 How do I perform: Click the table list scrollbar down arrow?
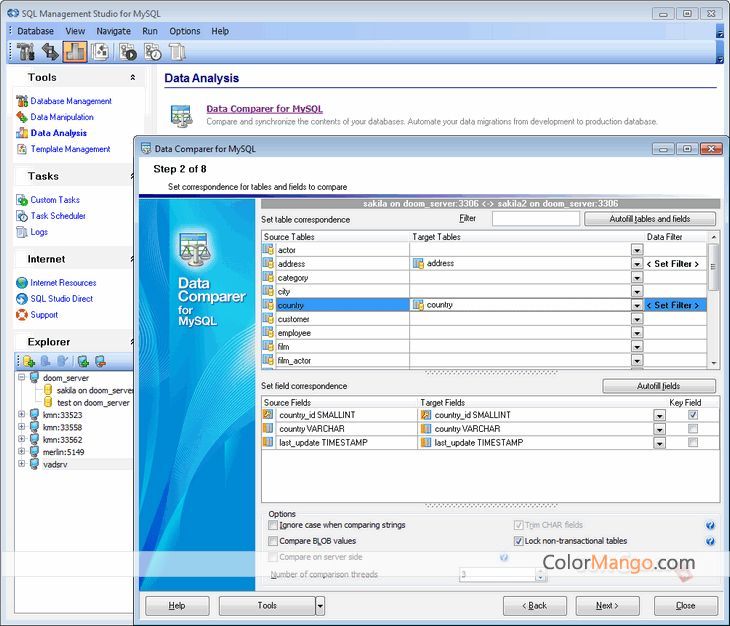(713, 363)
